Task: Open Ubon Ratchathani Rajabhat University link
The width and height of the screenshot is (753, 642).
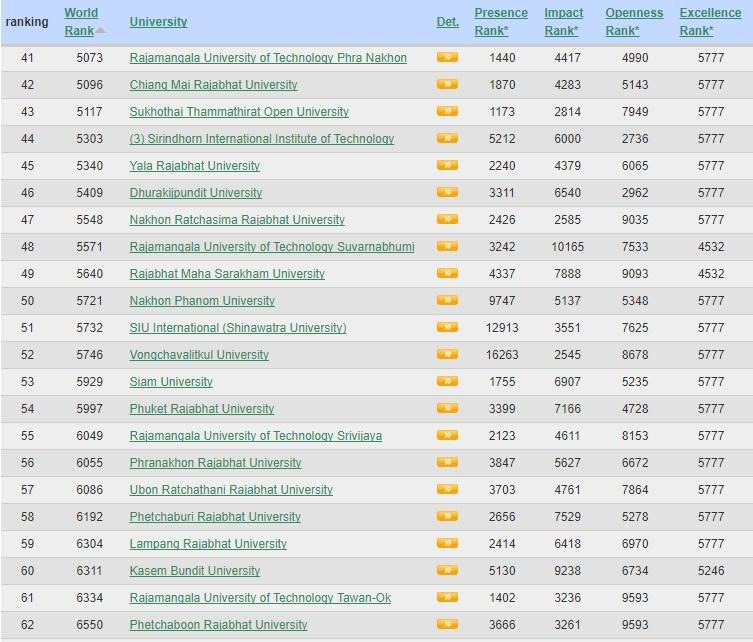Action: (x=231, y=489)
